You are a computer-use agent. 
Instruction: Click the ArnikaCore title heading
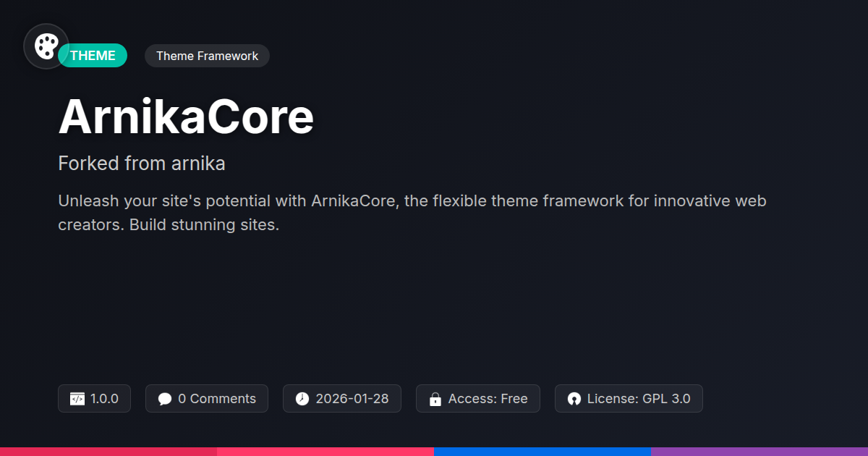pos(186,117)
